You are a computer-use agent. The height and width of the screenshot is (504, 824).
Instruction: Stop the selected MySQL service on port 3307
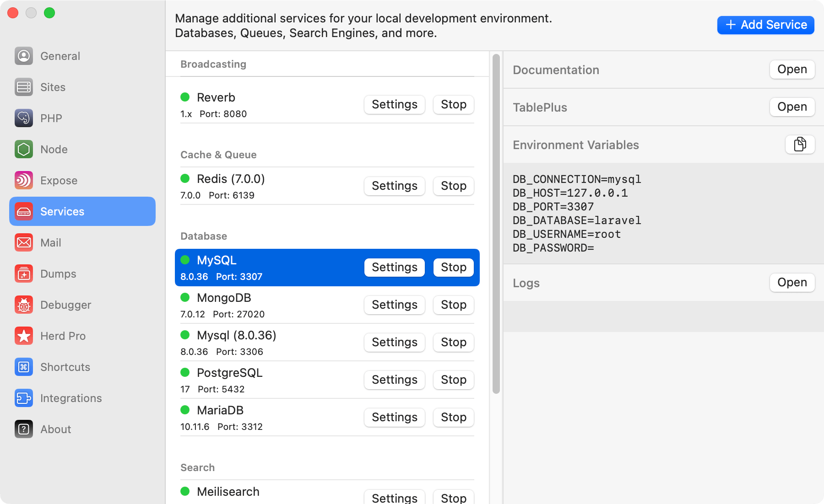pos(454,267)
